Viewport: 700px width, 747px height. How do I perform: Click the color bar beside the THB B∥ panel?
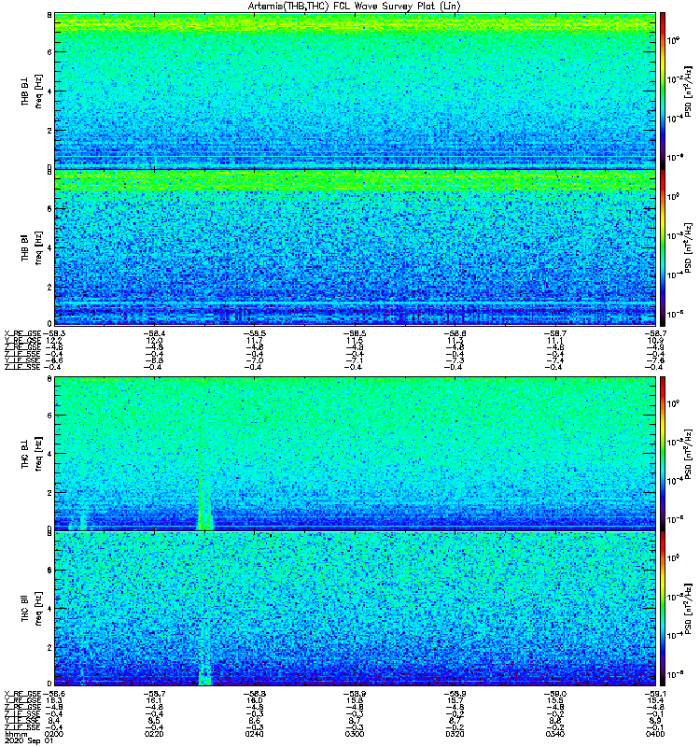(663, 247)
